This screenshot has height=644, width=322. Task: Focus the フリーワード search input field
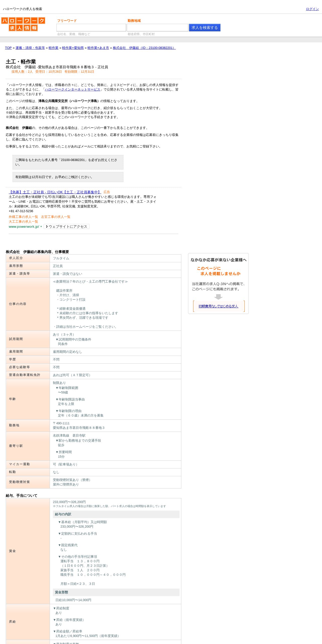[91, 28]
